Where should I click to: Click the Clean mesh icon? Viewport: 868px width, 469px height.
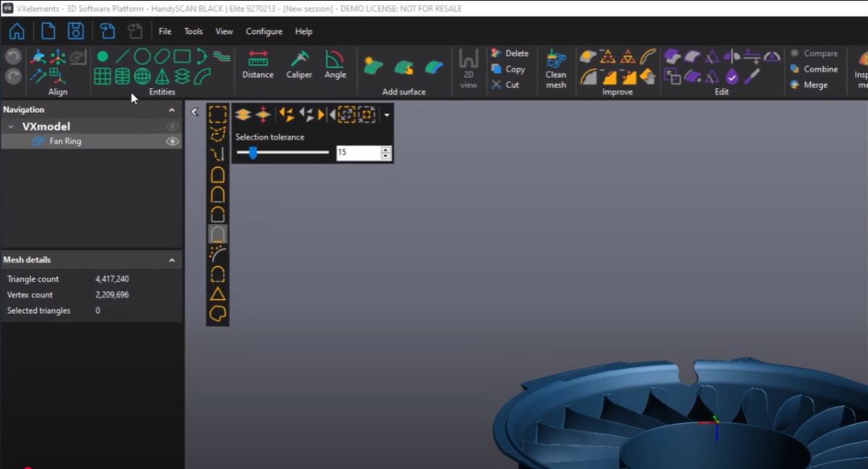(556, 65)
